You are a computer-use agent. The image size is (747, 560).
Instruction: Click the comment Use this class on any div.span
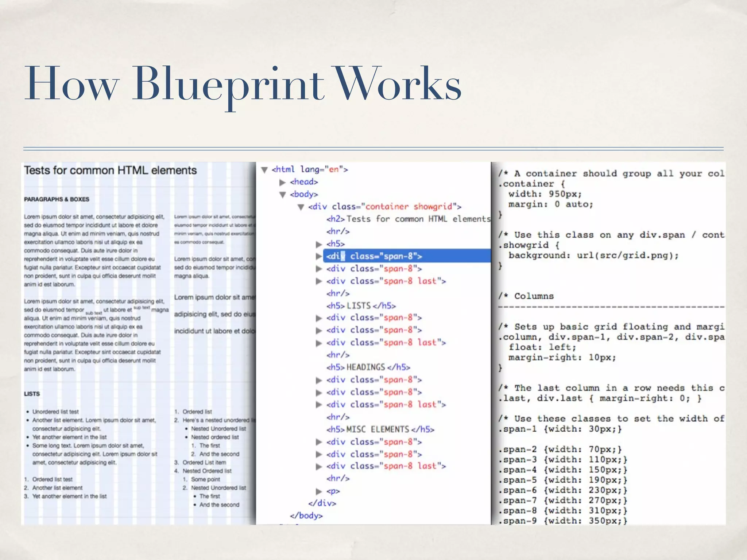[x=611, y=235]
